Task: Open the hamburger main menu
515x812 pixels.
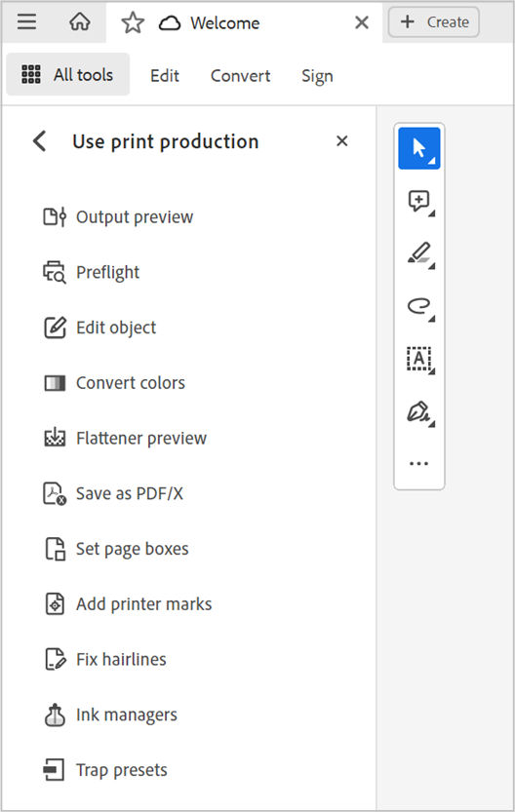Action: point(26,21)
